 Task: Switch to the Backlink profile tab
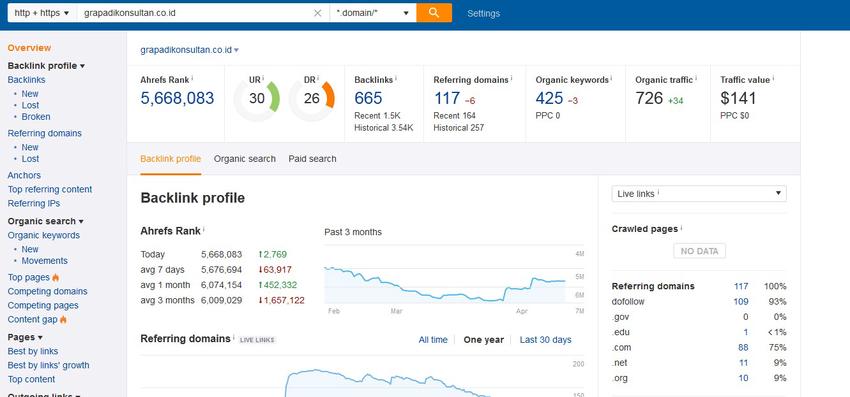pyautogui.click(x=170, y=159)
